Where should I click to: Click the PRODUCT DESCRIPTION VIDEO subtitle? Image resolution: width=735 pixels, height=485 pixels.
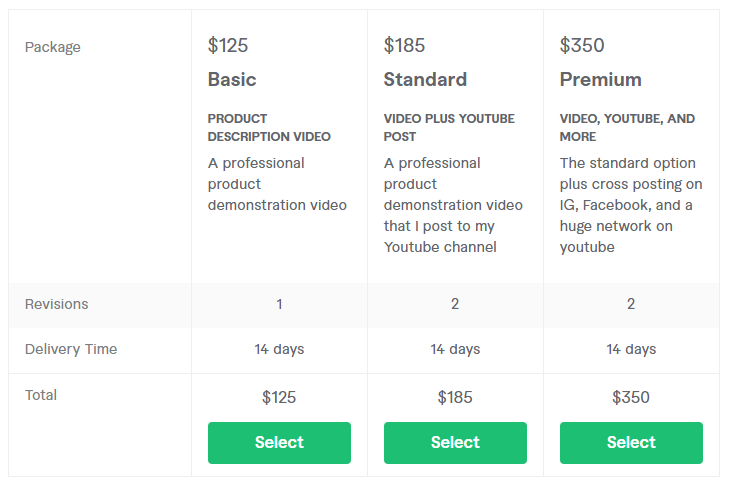pos(269,127)
